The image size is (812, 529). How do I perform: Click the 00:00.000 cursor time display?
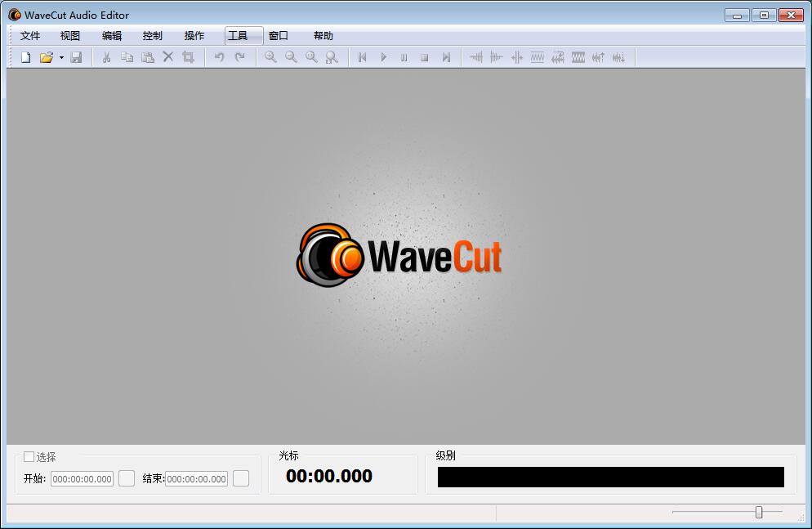tap(329, 476)
